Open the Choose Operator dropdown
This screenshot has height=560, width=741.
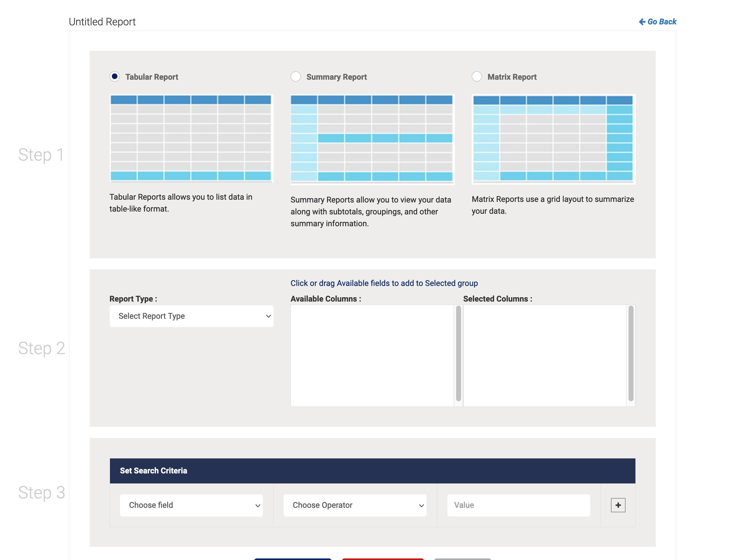tap(355, 505)
